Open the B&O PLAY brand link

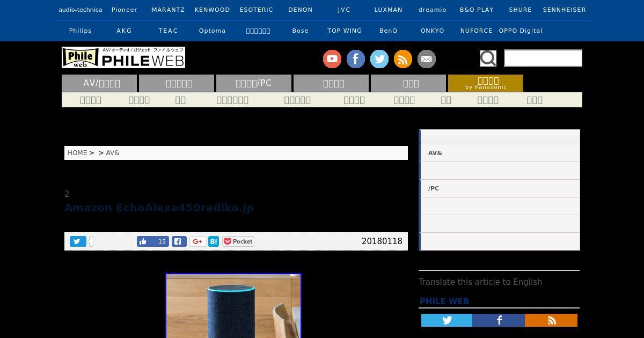477,10
